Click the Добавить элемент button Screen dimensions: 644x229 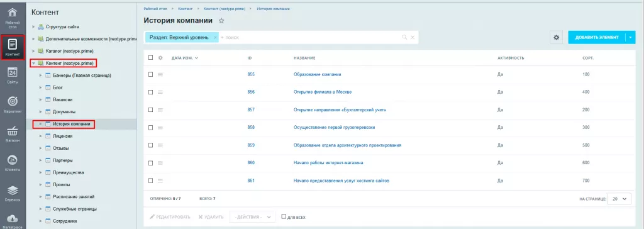pos(597,37)
